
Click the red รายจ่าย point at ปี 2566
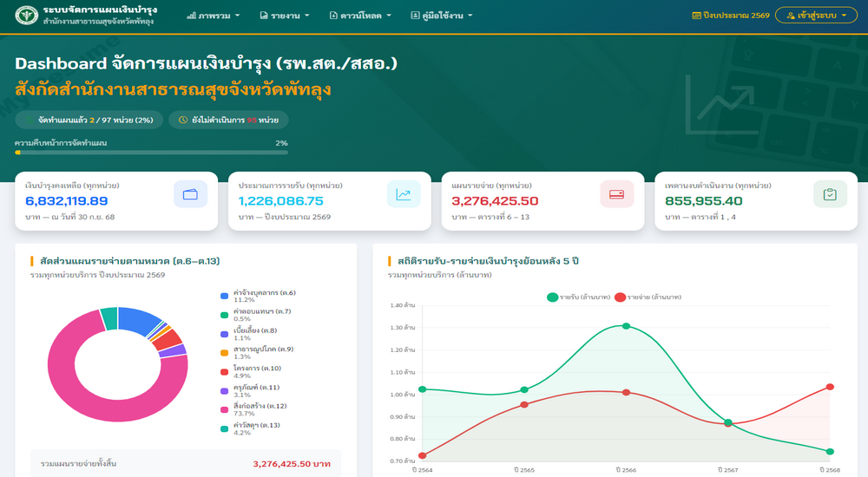(x=626, y=392)
